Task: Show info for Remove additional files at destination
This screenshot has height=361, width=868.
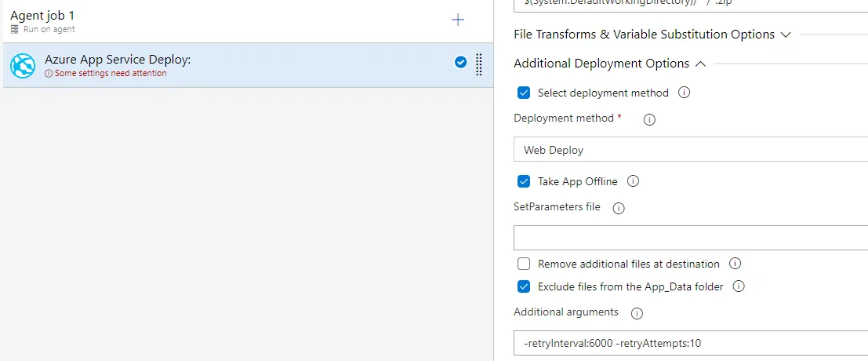Action: pos(735,264)
